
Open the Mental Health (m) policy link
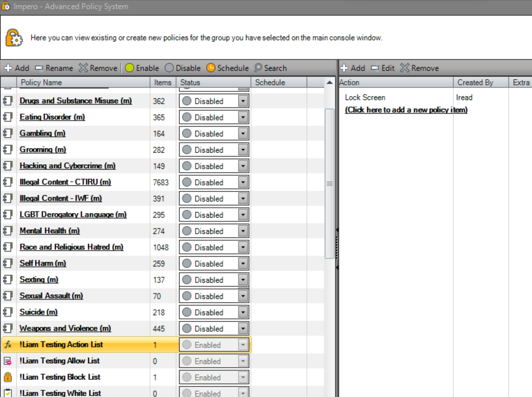pyautogui.click(x=50, y=231)
